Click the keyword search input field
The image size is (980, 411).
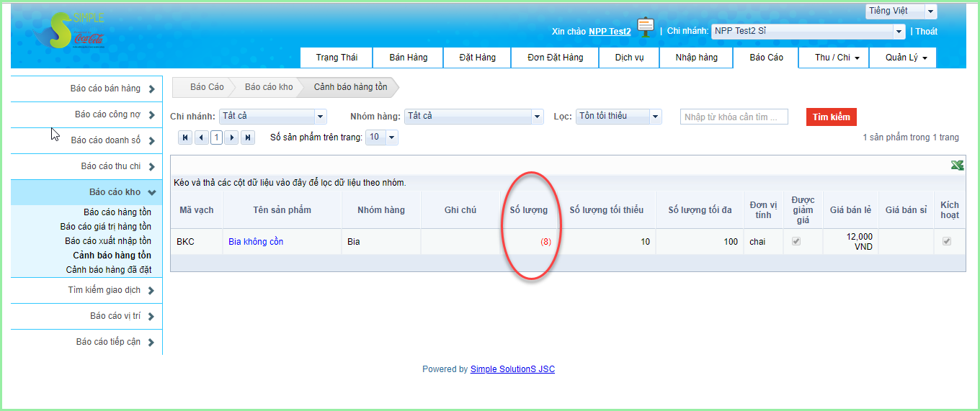click(734, 117)
